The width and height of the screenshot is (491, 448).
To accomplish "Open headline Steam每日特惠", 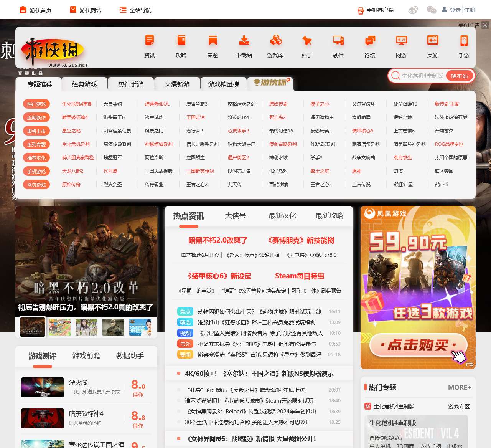I will coord(300,276).
